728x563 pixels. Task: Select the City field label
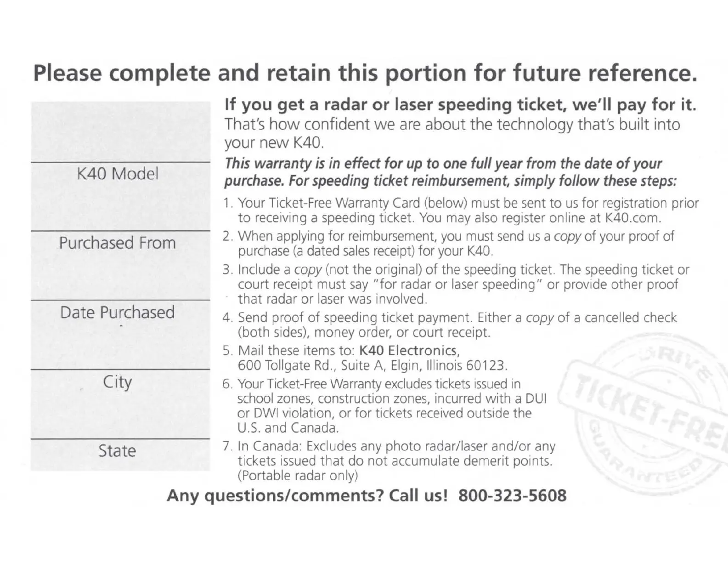118,381
